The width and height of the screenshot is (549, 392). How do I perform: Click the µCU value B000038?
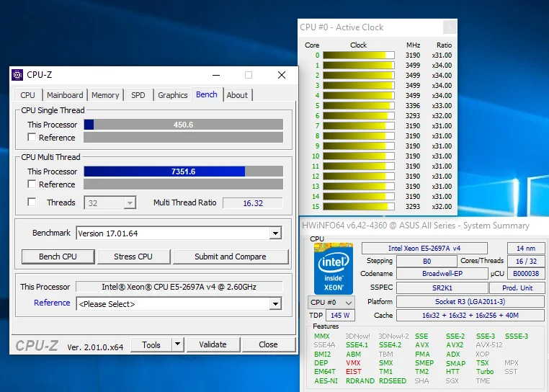[526, 274]
